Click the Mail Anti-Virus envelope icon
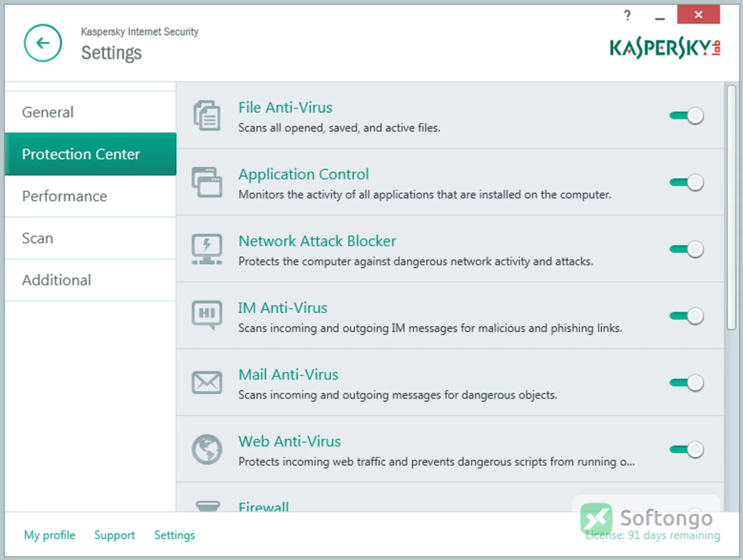Image resolution: width=743 pixels, height=560 pixels. [x=207, y=382]
